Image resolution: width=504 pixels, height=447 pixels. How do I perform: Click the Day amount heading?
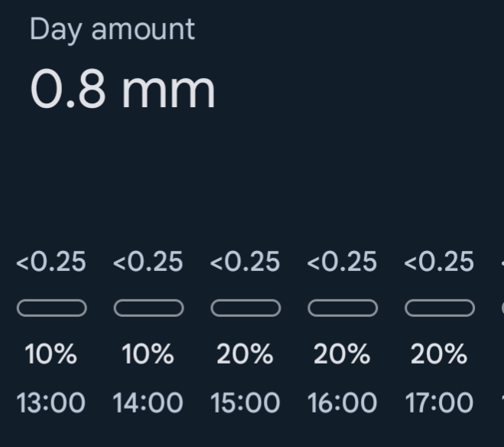pyautogui.click(x=112, y=30)
